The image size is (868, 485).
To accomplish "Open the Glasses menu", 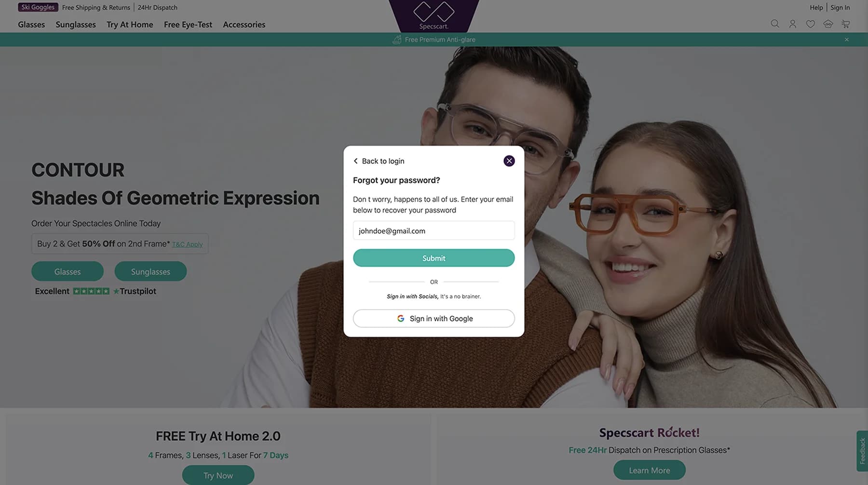I will 31,25.
